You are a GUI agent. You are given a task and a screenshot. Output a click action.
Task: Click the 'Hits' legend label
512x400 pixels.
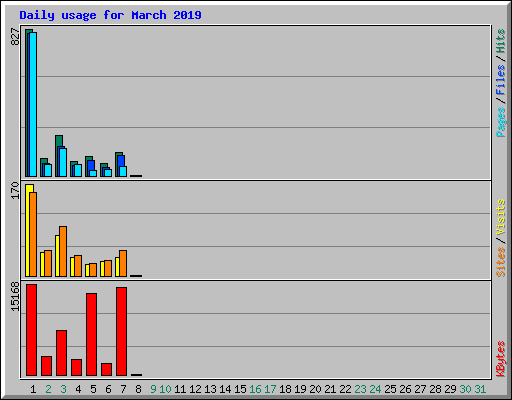[501, 41]
